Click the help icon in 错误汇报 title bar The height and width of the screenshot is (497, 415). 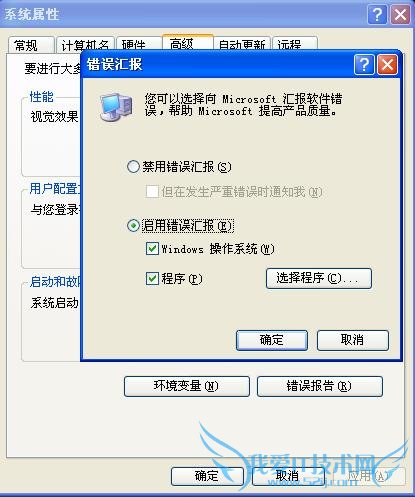point(364,65)
